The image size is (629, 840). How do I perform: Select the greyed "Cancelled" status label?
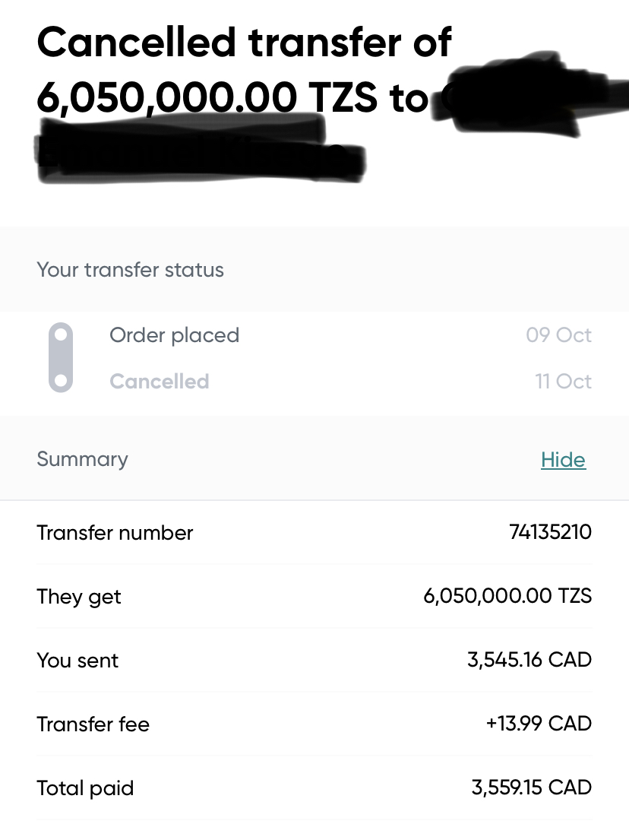pos(159,381)
